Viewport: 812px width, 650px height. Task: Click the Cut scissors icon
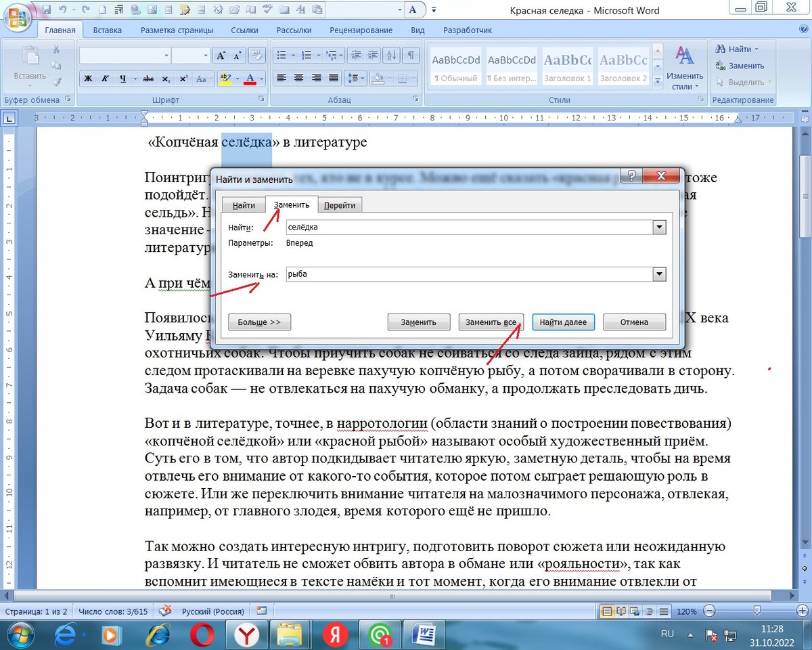[x=57, y=50]
